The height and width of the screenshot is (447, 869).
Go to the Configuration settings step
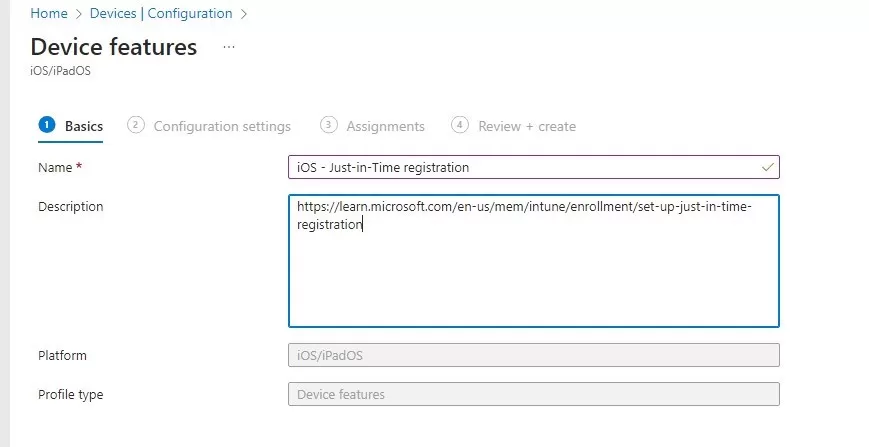tap(222, 126)
